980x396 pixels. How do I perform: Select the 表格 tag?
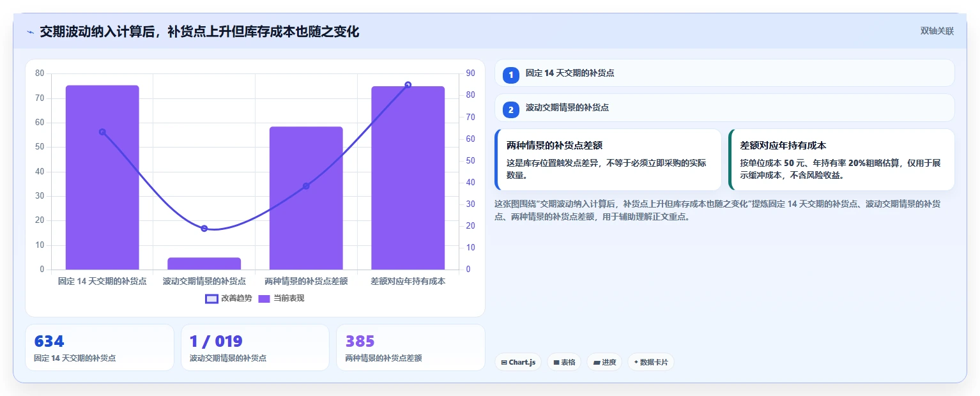(564, 362)
